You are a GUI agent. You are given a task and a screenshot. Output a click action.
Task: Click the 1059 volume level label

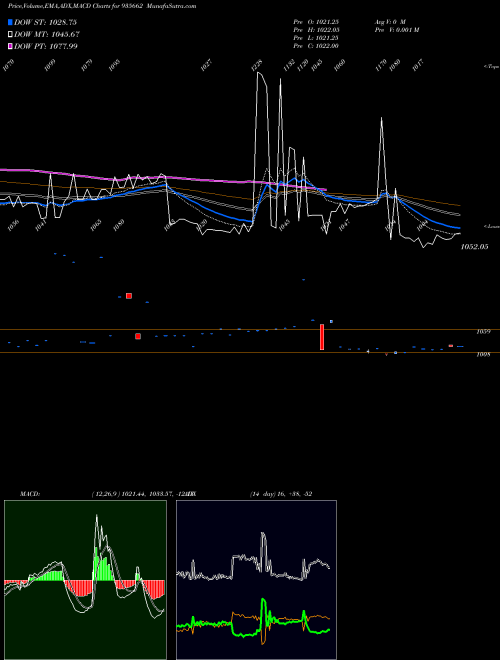pyautogui.click(x=483, y=332)
